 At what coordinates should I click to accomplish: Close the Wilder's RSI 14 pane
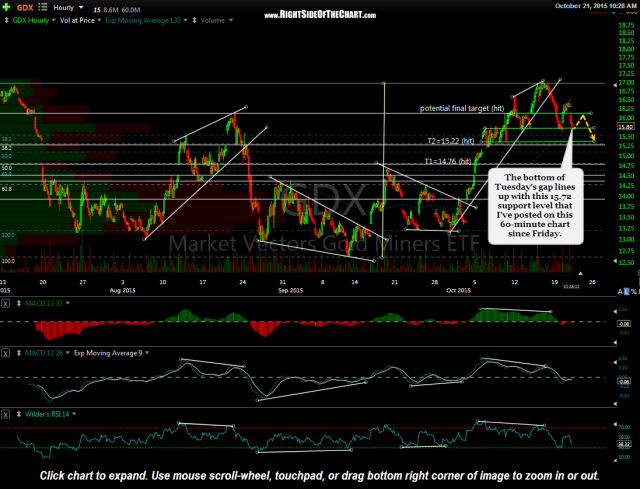tap(5, 414)
